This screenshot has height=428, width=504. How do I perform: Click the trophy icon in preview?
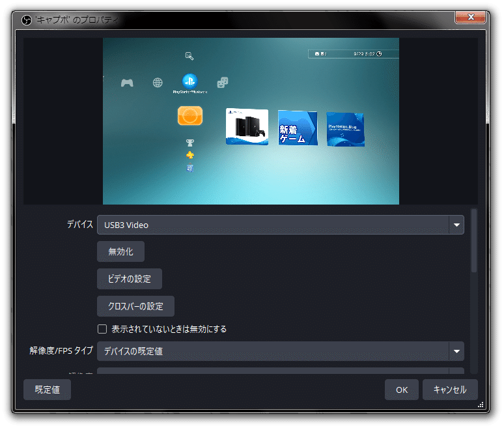(190, 143)
